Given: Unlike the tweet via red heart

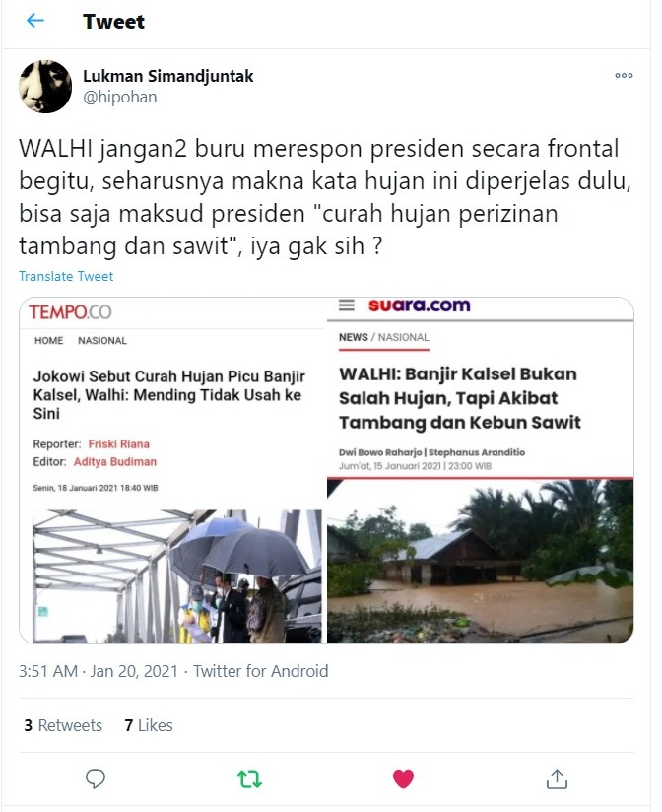Looking at the screenshot, I should (403, 778).
